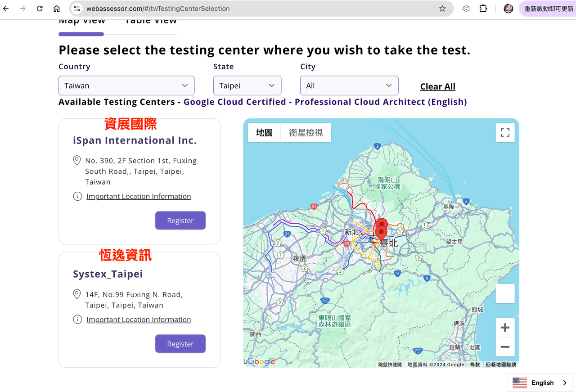Expand the English language selector chevron
The width and height of the screenshot is (576, 392).
pyautogui.click(x=565, y=383)
